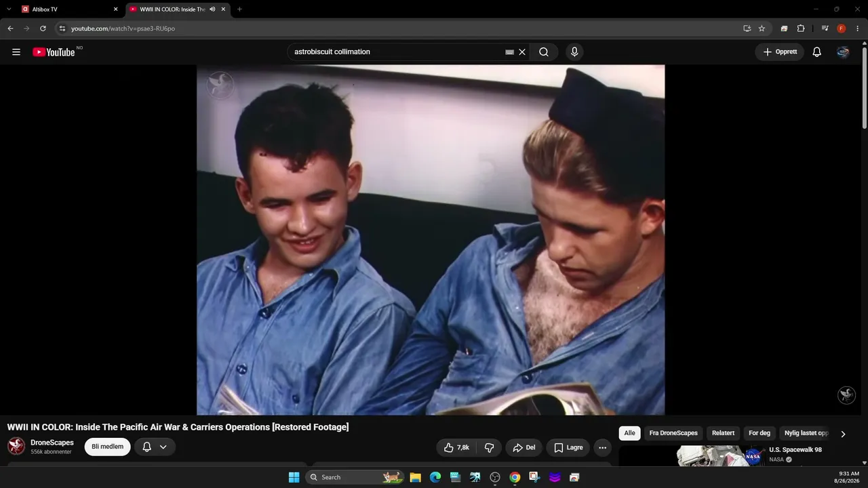Install app icon in address bar
868x488 pixels.
747,28
